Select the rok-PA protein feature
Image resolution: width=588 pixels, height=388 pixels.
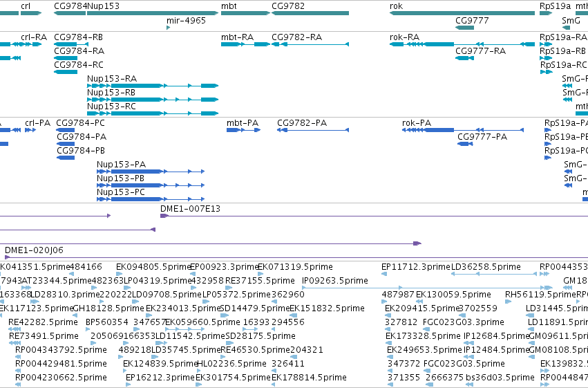463,130
